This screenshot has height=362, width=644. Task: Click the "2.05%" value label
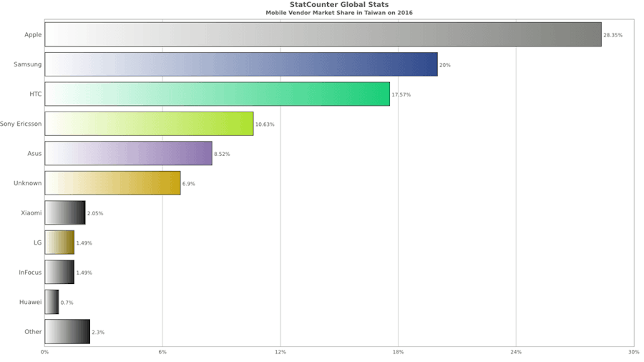tap(95, 213)
